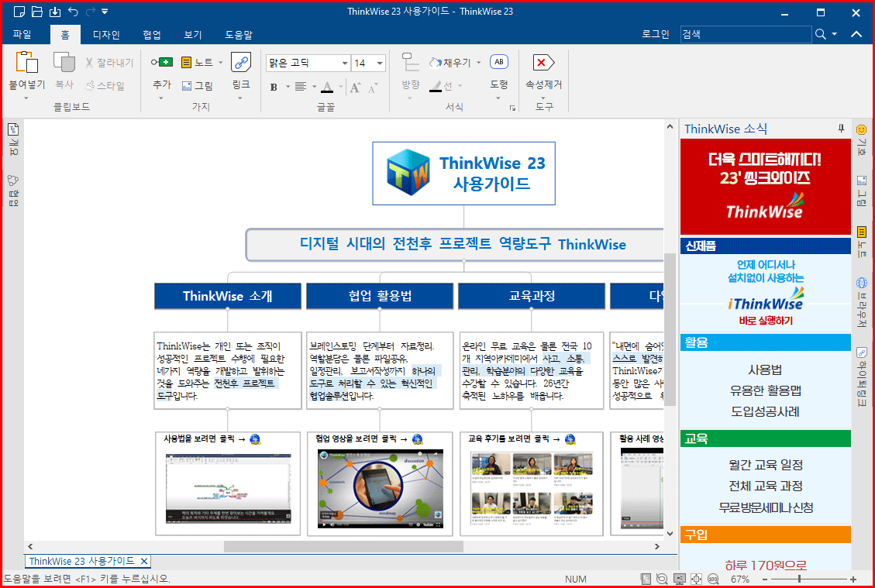Apply the font color (A) button

click(x=328, y=87)
